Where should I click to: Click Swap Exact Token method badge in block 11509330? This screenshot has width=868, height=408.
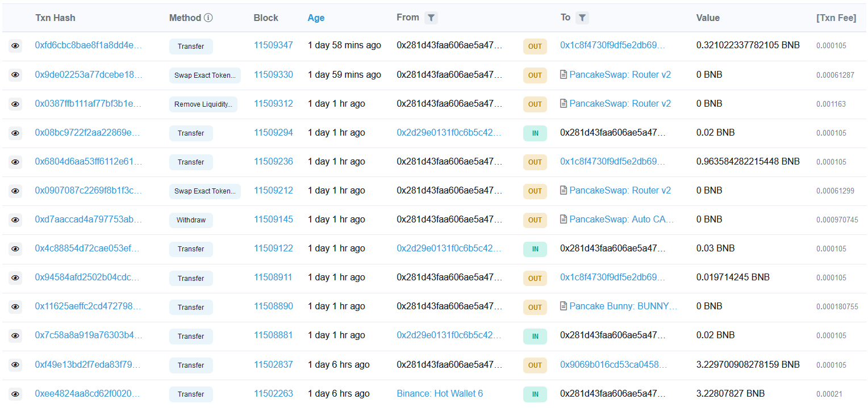[x=205, y=75]
